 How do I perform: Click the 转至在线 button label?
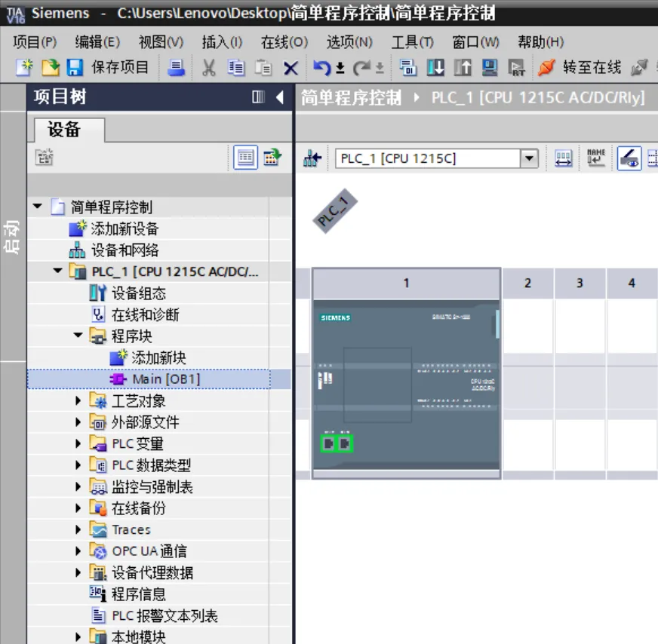coord(592,68)
